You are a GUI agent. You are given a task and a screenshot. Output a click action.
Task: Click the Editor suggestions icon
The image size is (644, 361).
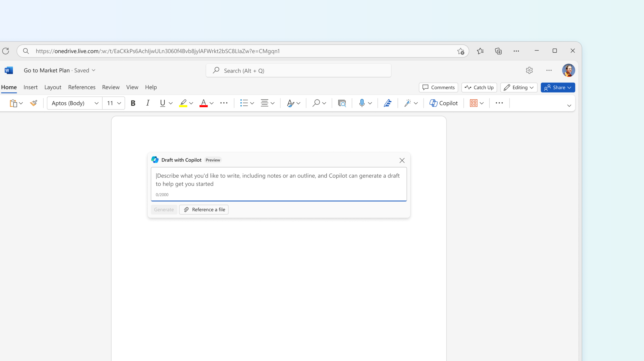click(387, 103)
